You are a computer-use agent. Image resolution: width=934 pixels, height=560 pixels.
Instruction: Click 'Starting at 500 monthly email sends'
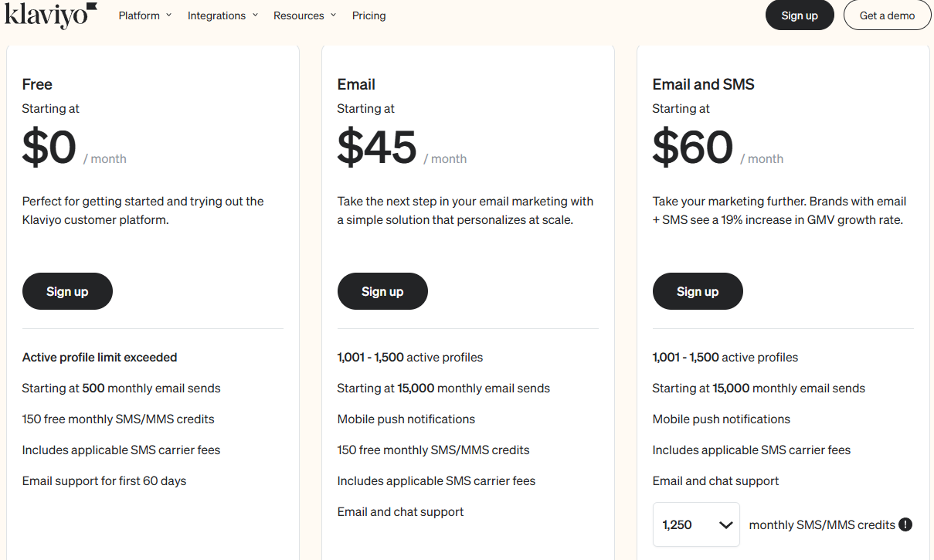click(121, 388)
